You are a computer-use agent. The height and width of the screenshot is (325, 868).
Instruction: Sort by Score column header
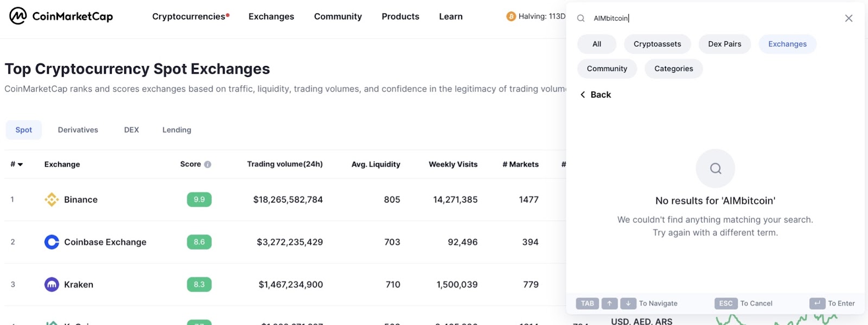pyautogui.click(x=190, y=164)
